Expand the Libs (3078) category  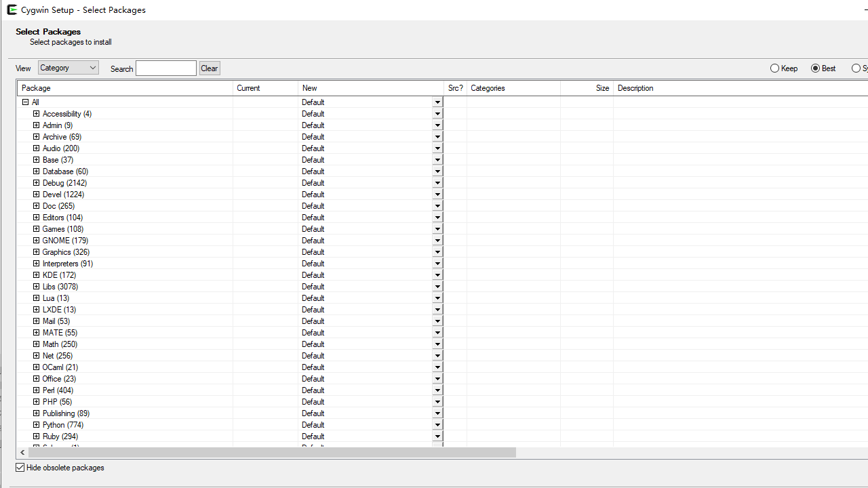37,287
